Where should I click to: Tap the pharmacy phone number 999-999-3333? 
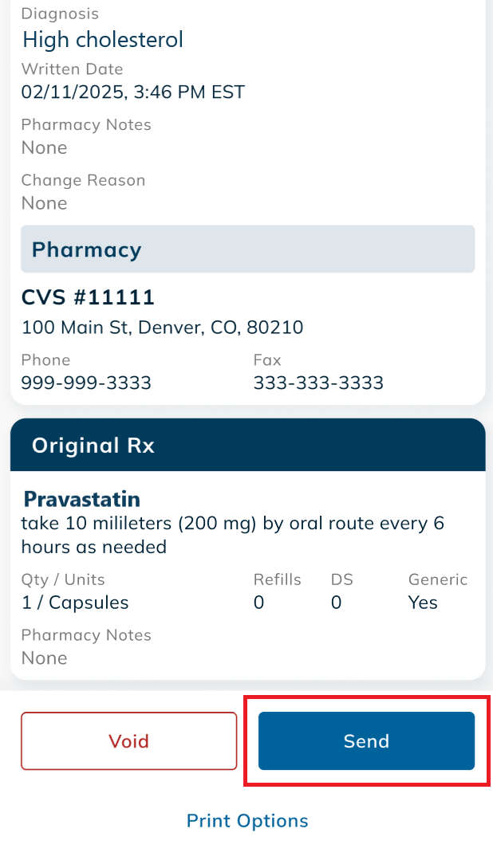pos(86,383)
